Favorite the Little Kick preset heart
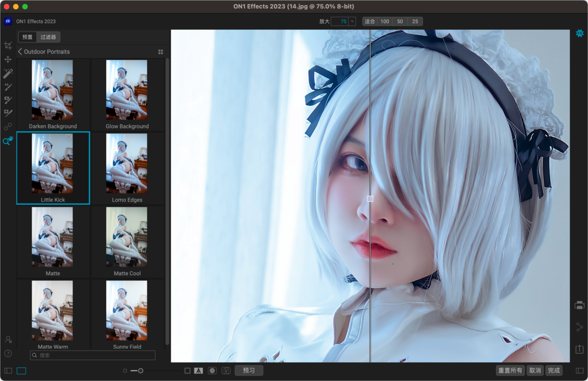 68,137
